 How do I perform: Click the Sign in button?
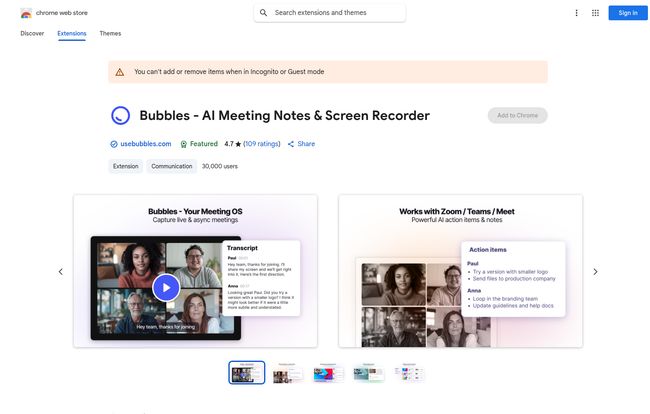click(628, 13)
